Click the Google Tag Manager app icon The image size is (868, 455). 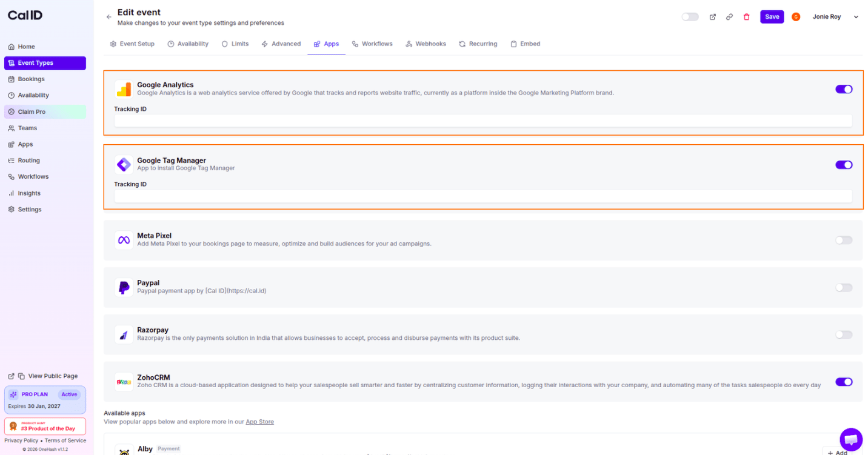pos(124,164)
